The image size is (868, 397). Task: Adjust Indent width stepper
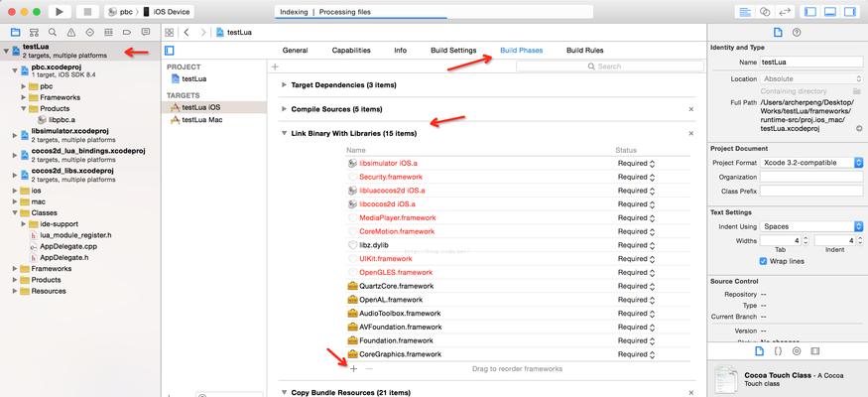[x=859, y=241]
